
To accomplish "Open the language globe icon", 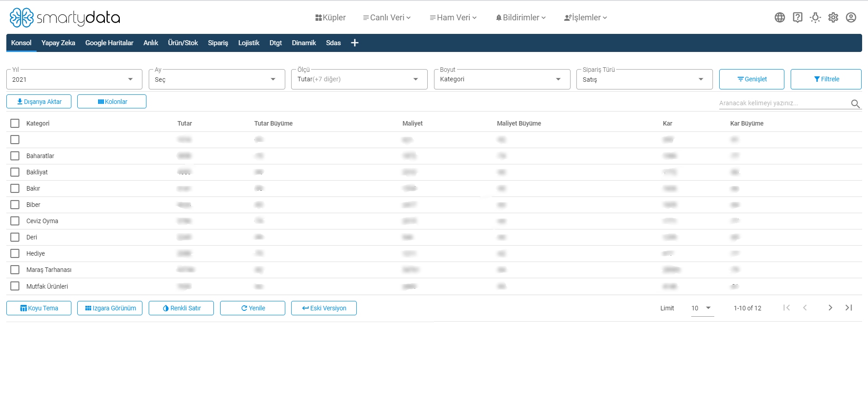I will tap(780, 18).
